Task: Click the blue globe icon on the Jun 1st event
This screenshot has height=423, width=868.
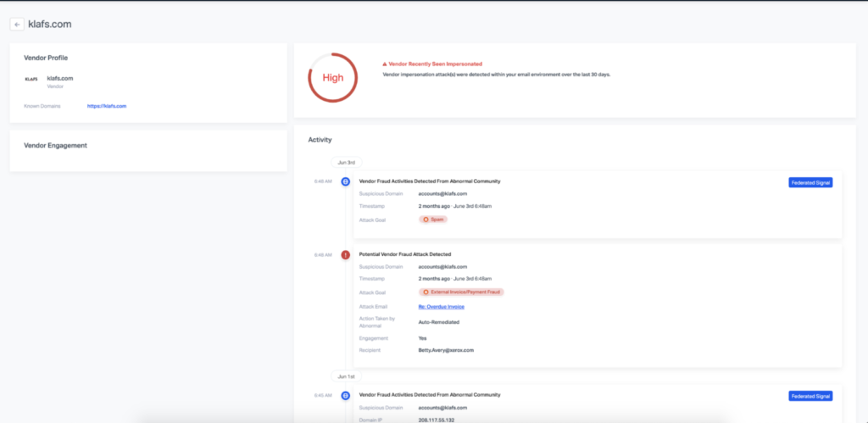Action: [345, 395]
